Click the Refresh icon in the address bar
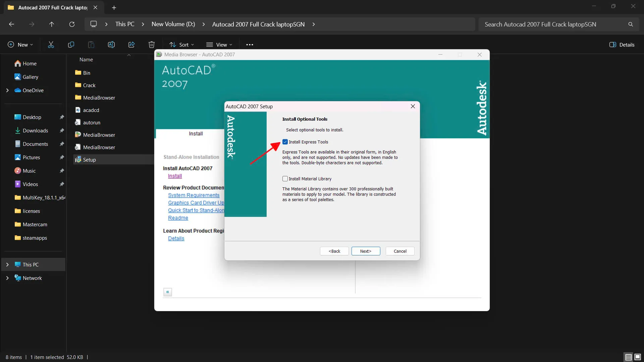The height and width of the screenshot is (362, 644). click(71, 24)
